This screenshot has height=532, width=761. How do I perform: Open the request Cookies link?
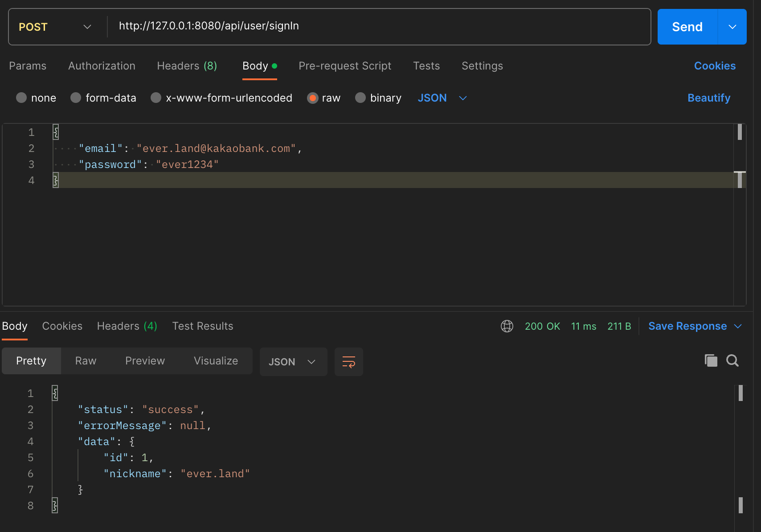point(715,66)
